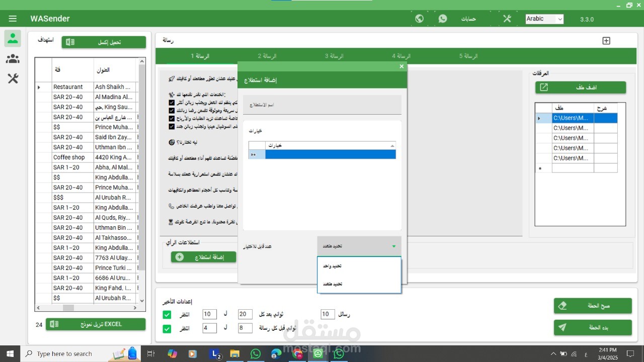Click the Windows Start button
Image resolution: width=644 pixels, height=362 pixels.
pyautogui.click(x=10, y=353)
